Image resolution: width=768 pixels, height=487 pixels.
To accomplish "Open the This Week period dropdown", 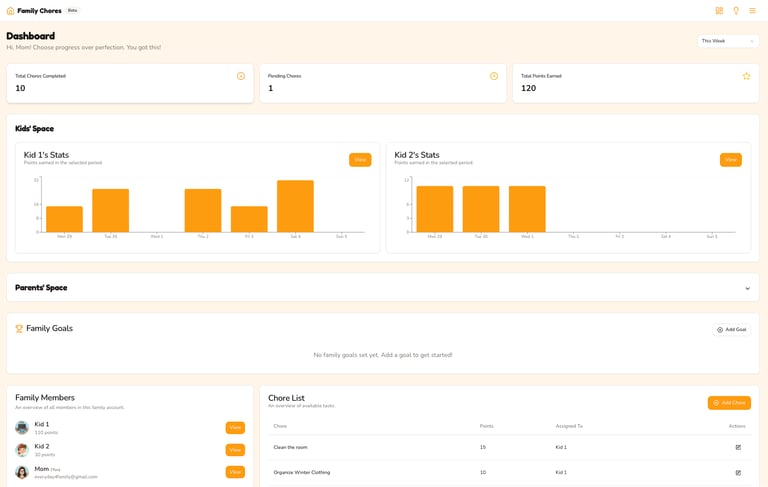I will pos(728,41).
